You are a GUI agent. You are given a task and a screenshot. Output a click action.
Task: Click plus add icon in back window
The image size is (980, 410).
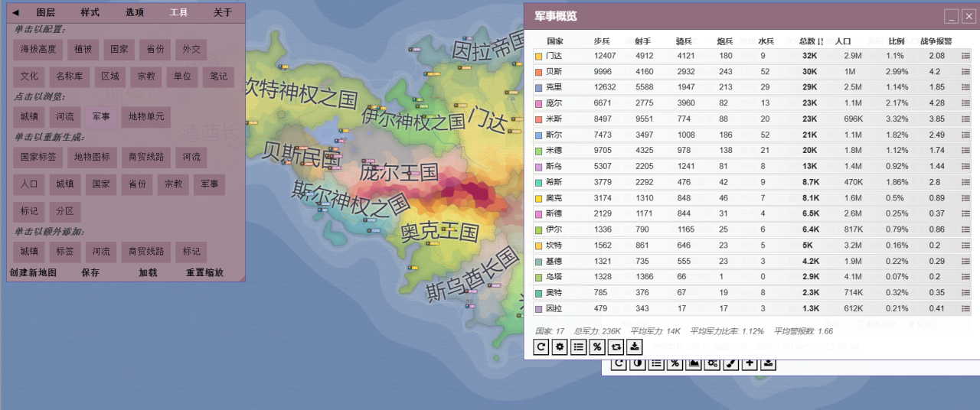click(750, 363)
